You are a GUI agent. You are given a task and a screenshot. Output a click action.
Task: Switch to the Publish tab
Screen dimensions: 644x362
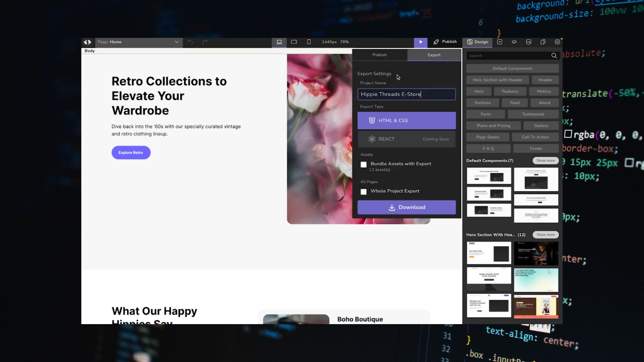380,55
